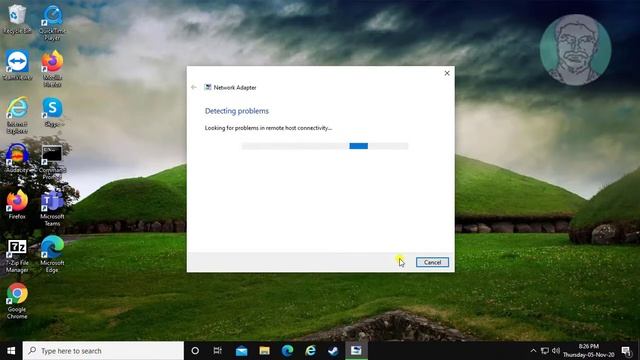Click the back arrow in troubleshooter
Image resolution: width=640 pixels, height=360 pixels.
coord(194,87)
